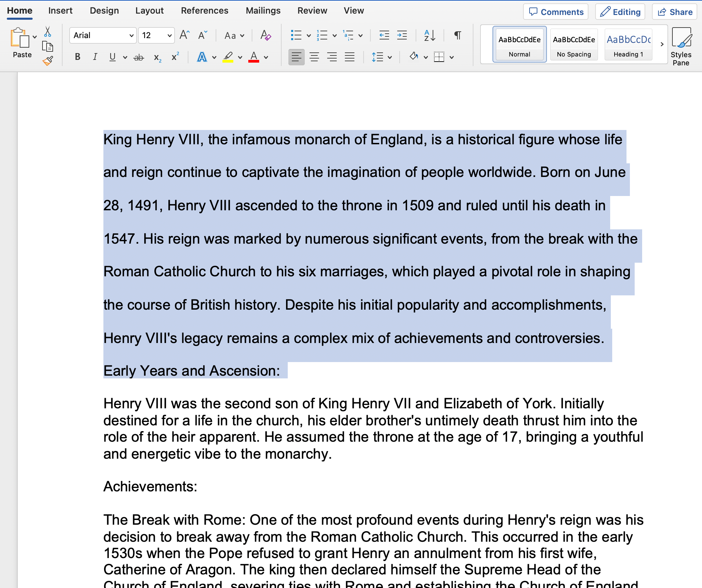The image size is (702, 588).
Task: Click the Cut scissors icon
Action: 48,32
